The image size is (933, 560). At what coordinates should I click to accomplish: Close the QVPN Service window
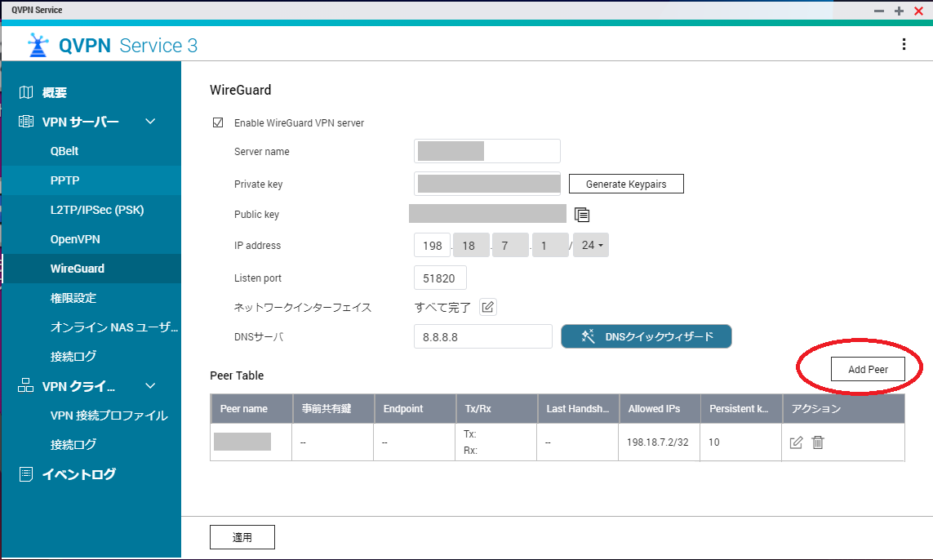(919, 11)
